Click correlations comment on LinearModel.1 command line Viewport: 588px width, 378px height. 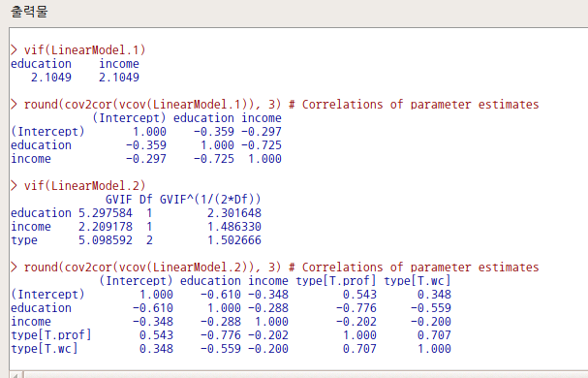point(414,105)
